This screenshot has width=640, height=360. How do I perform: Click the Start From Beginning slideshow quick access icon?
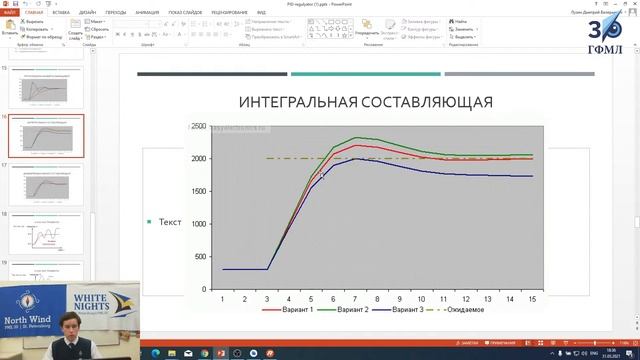(x=48, y=4)
